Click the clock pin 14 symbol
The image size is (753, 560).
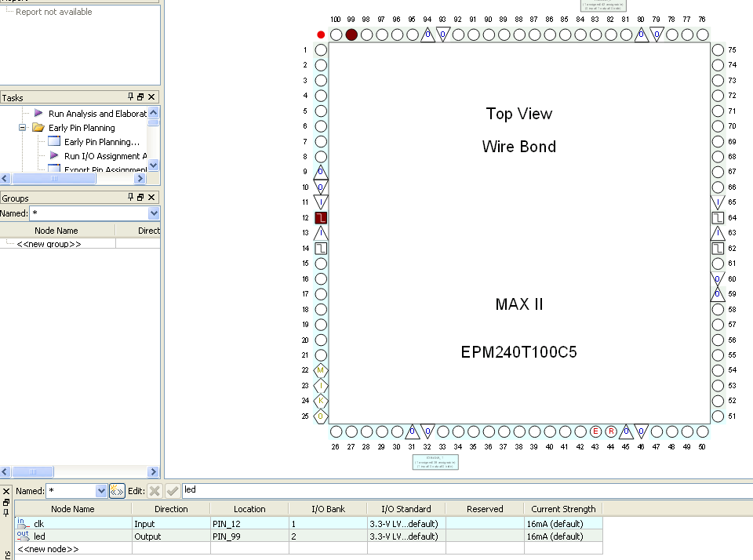[x=321, y=249]
